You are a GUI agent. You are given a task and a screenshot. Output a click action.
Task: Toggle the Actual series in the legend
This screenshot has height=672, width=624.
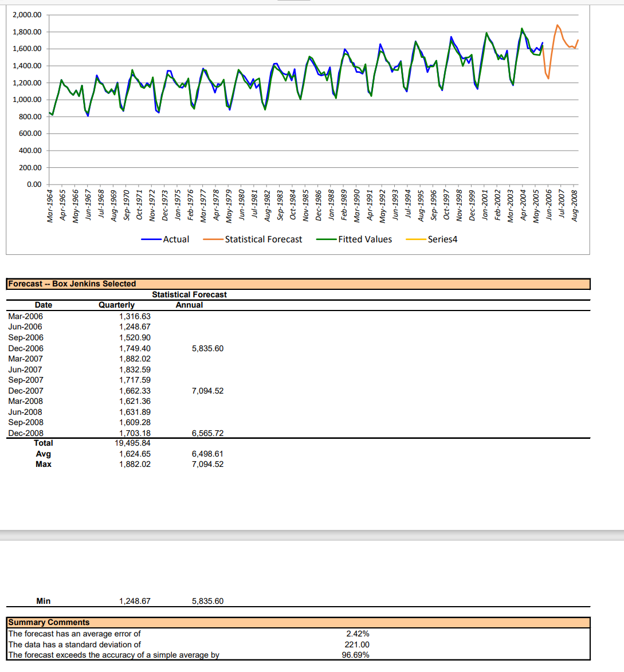(x=175, y=239)
